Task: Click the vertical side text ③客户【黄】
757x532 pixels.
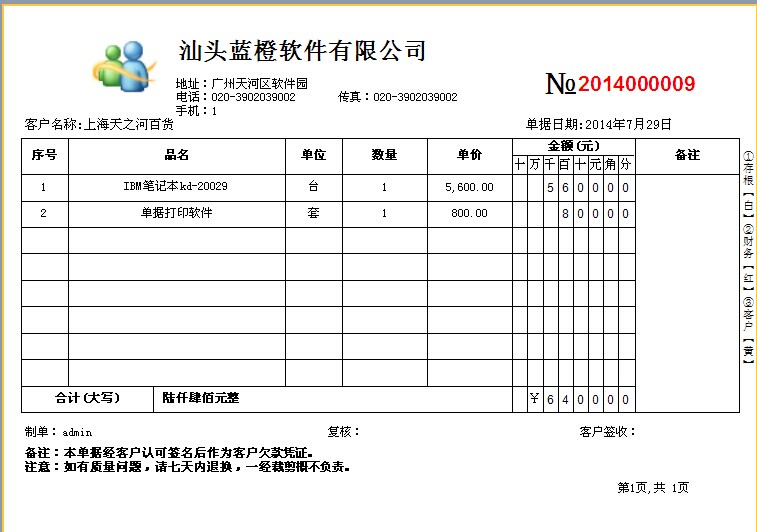Action: tap(748, 330)
